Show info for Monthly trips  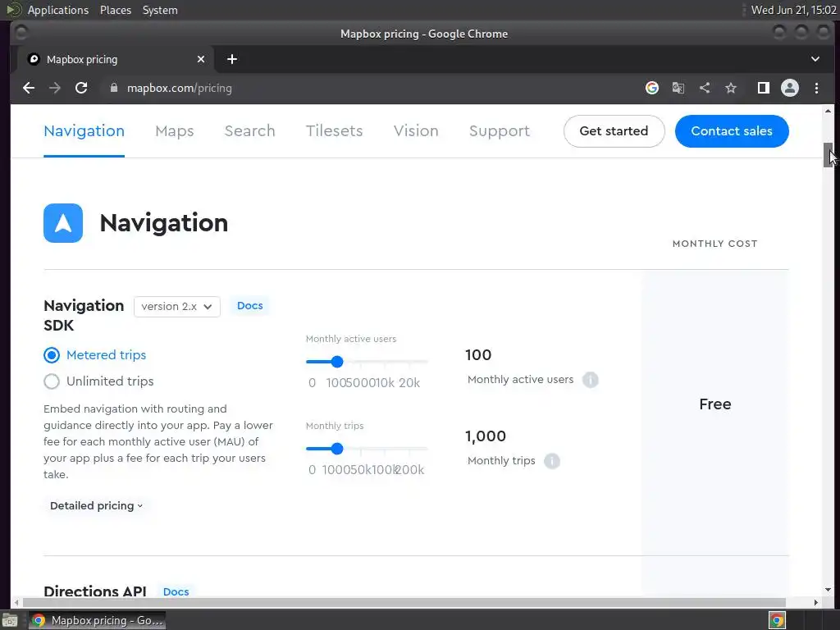pos(552,461)
